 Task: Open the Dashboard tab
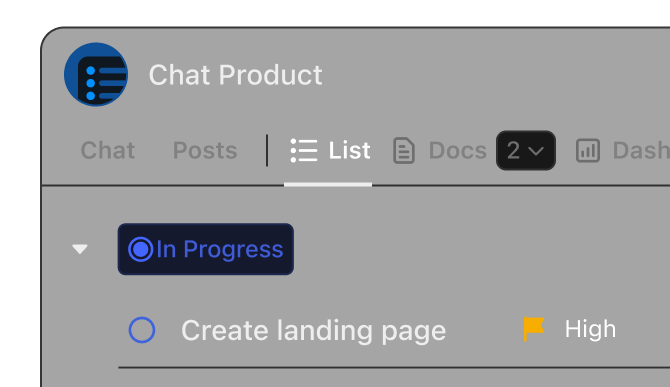point(641,150)
